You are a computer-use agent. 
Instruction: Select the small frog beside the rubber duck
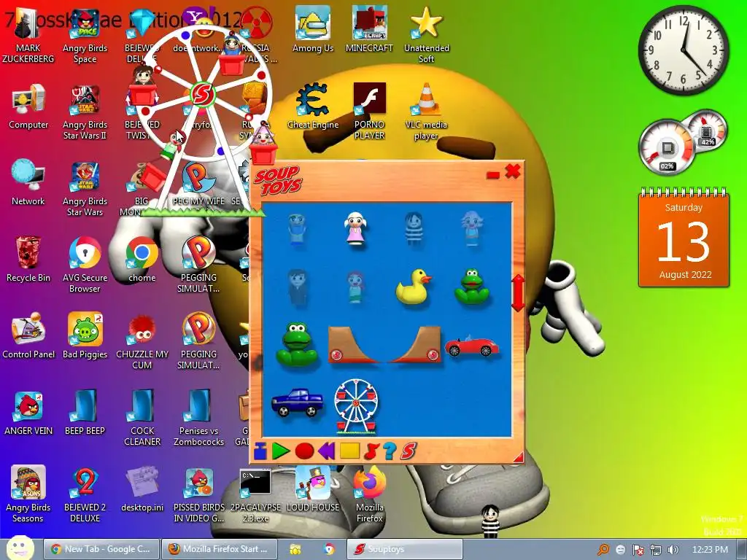coord(472,287)
